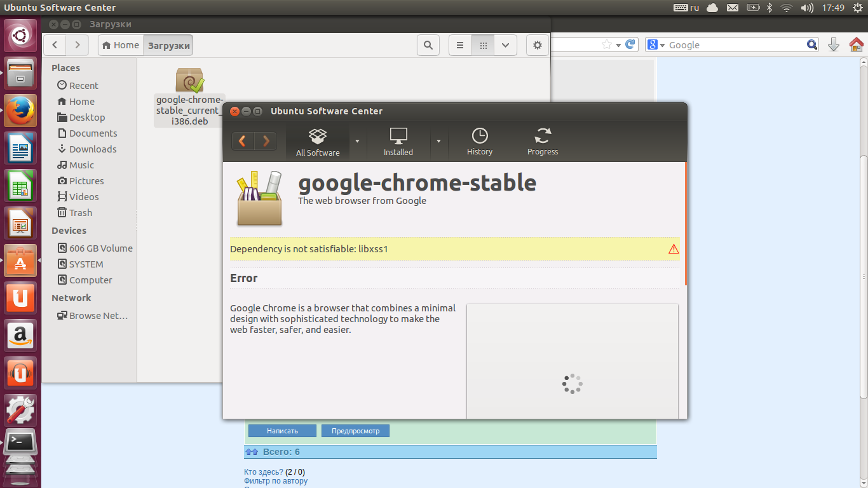Open the All Software section
868x488 pixels.
318,142
